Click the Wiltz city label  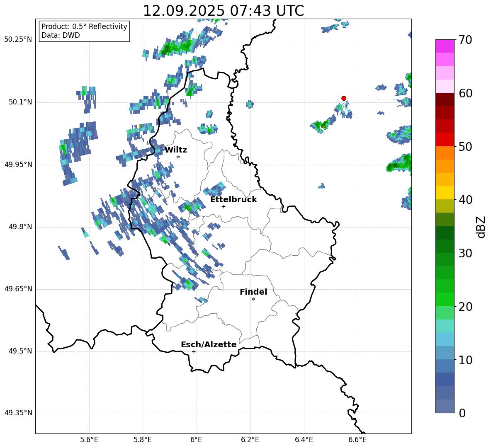pyautogui.click(x=176, y=150)
